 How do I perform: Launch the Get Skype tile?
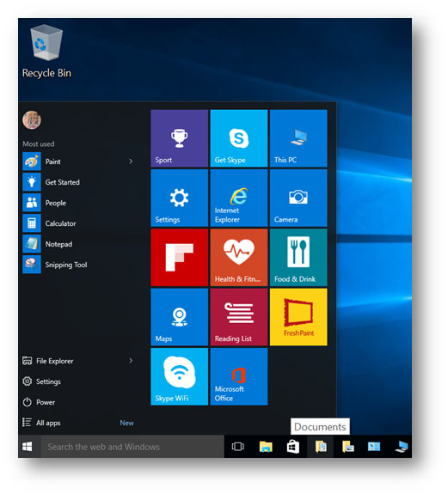click(x=239, y=138)
